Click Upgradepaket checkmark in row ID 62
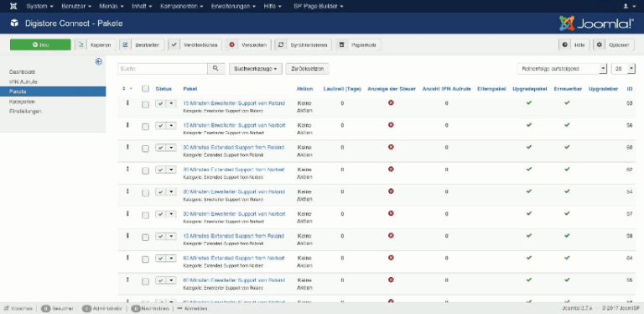Viewport: 644px width, 314px height. tap(529, 169)
